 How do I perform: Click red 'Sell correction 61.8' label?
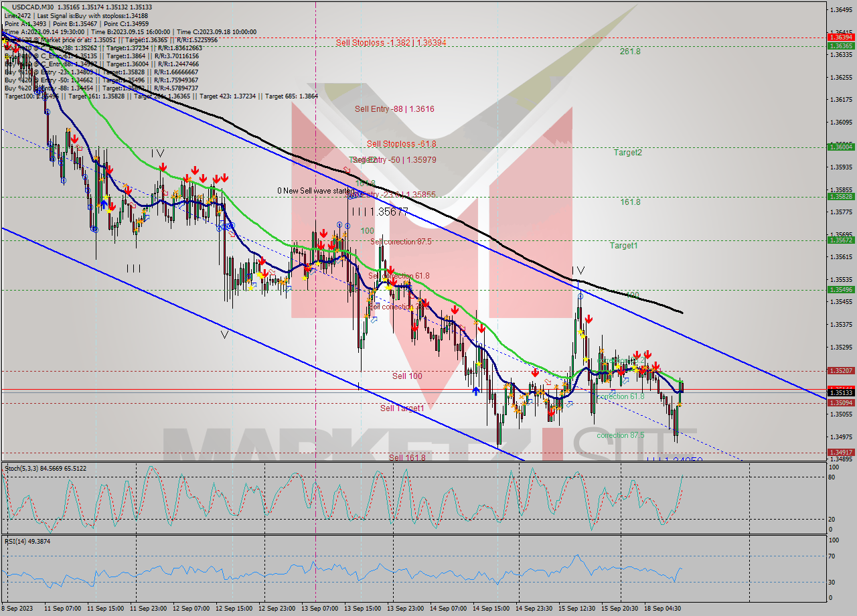pos(399,276)
